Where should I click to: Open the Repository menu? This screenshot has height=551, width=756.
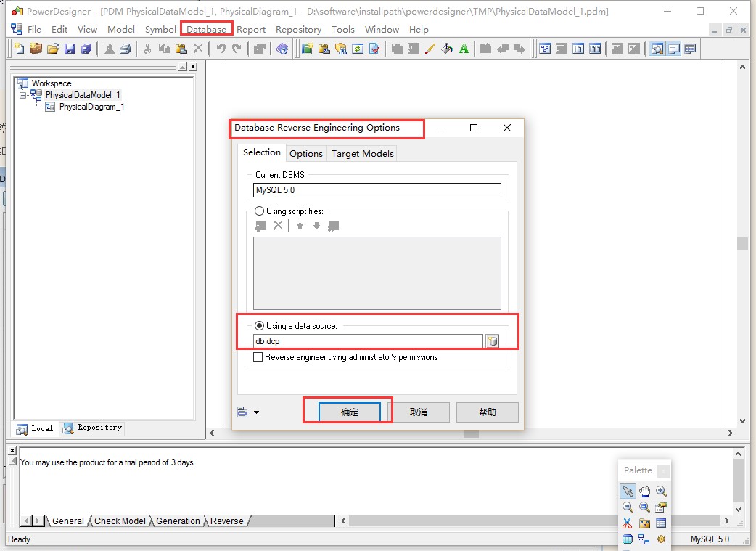(298, 30)
